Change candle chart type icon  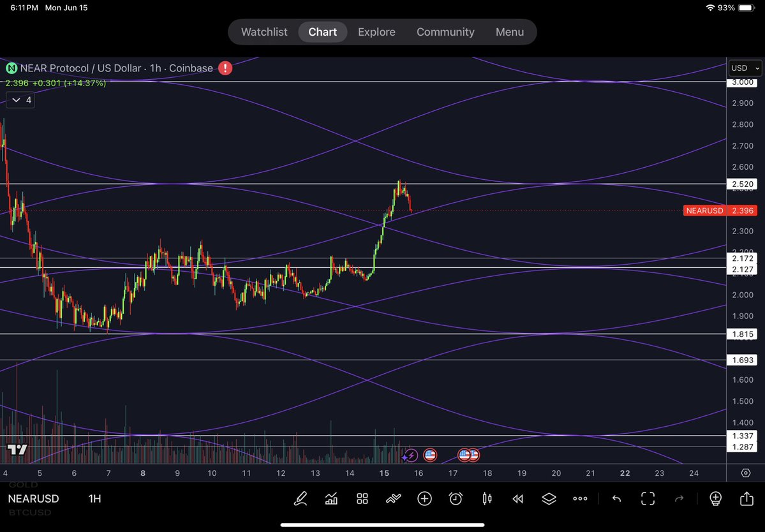(487, 498)
